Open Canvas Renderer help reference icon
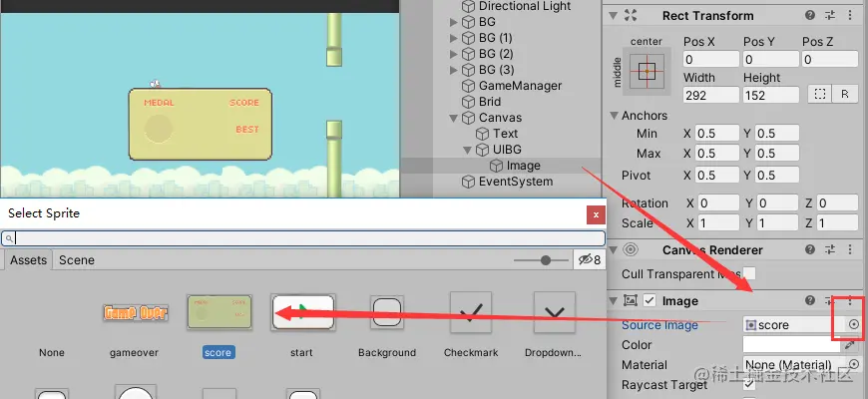868x399 pixels. (x=810, y=250)
